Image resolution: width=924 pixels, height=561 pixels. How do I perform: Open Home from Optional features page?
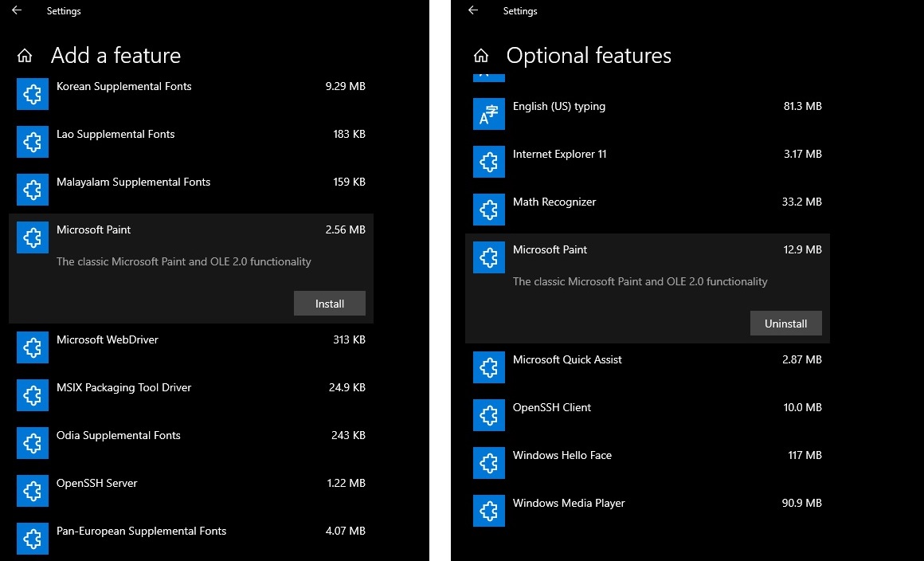[x=481, y=56]
